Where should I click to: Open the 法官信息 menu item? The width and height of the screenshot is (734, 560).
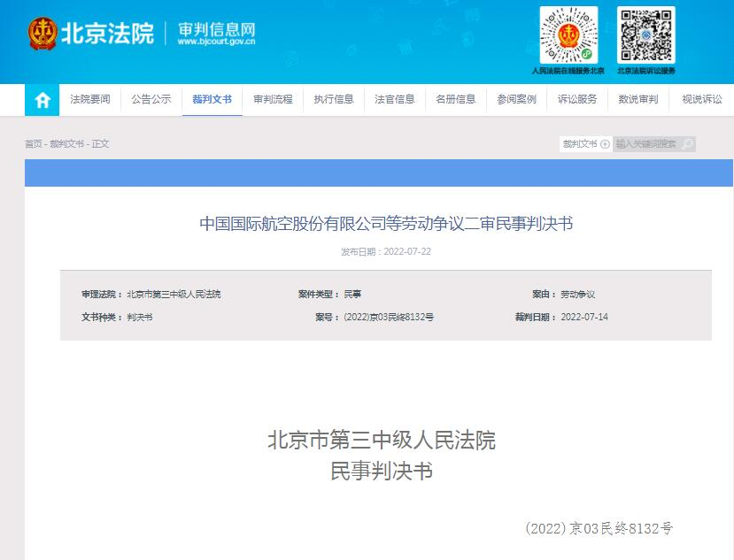click(395, 100)
